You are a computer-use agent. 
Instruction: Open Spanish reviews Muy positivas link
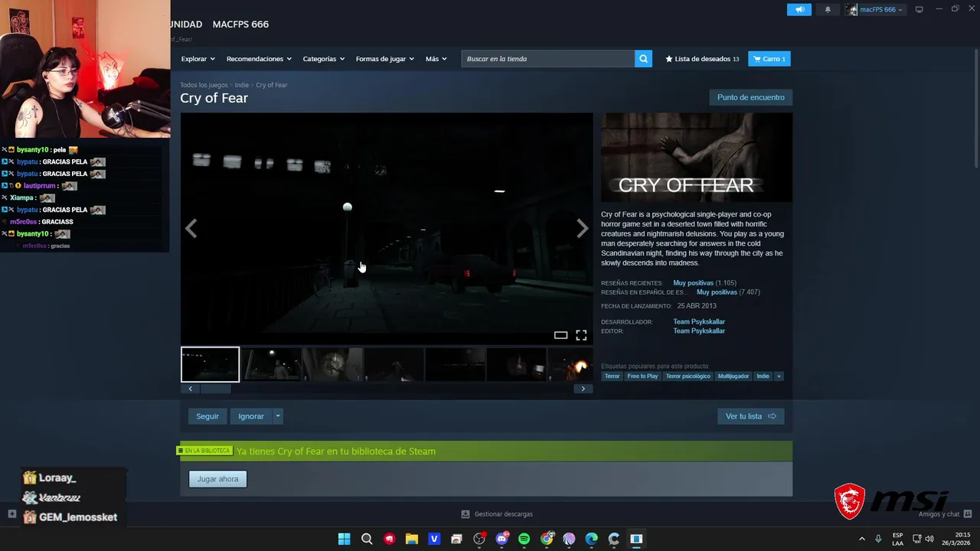point(717,292)
